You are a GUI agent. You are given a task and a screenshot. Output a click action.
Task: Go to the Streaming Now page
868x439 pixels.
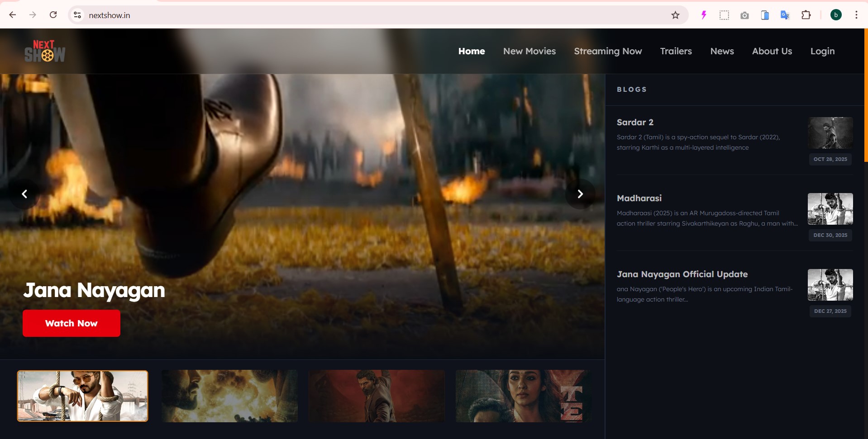pos(607,51)
